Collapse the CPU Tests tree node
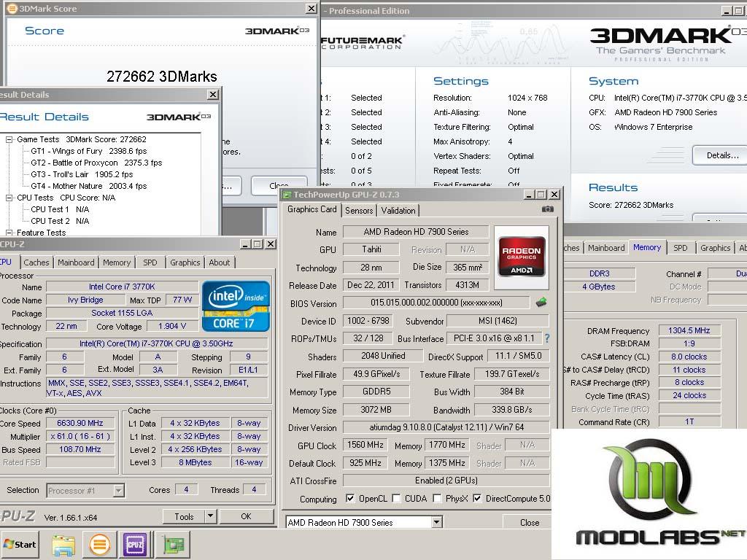This screenshot has height=560, width=747. pyautogui.click(x=9, y=198)
